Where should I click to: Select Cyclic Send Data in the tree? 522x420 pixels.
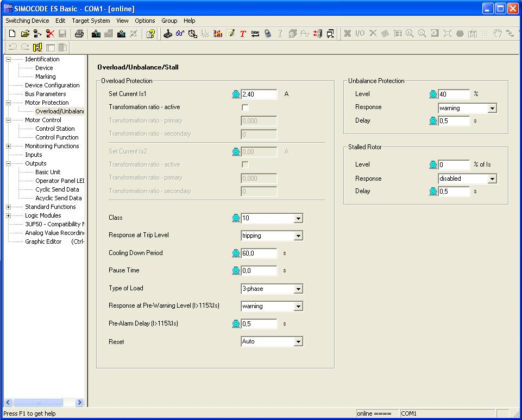click(x=57, y=189)
